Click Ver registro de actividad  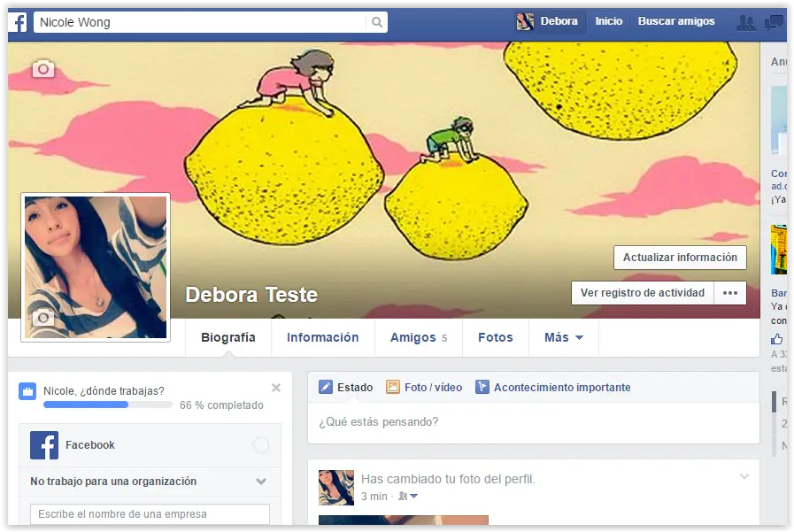click(643, 293)
